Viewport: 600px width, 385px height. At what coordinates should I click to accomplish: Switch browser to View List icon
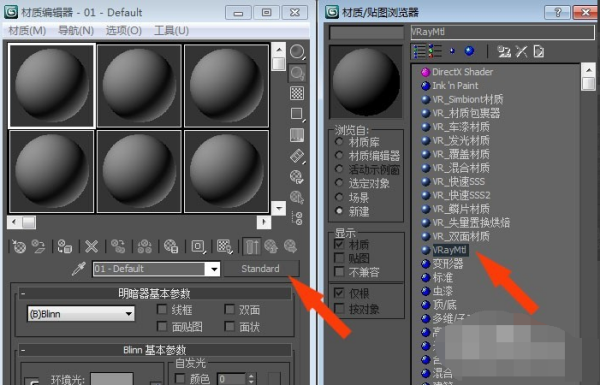(x=419, y=51)
